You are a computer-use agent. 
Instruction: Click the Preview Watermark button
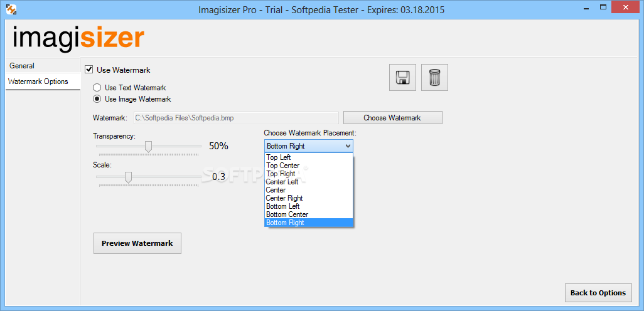click(137, 243)
